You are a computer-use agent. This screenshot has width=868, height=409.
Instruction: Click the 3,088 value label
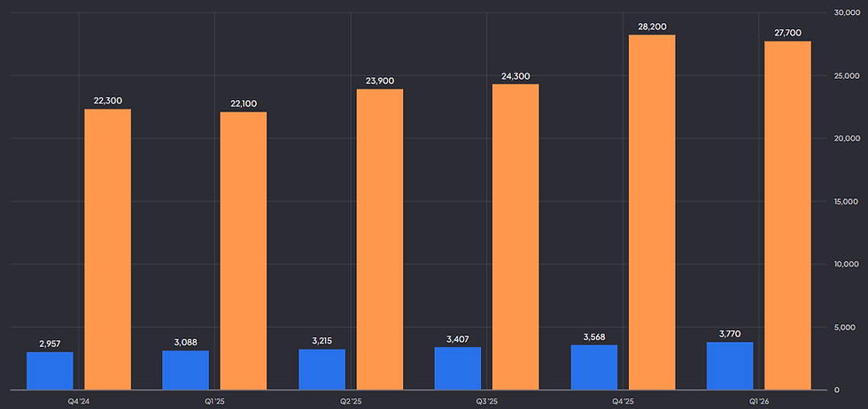pyautogui.click(x=185, y=342)
